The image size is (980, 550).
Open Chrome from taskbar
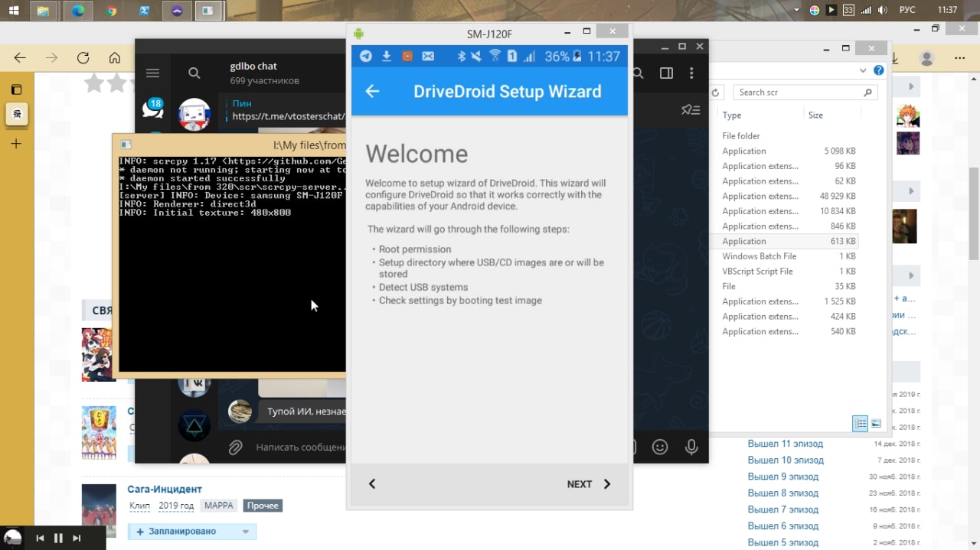point(112,11)
